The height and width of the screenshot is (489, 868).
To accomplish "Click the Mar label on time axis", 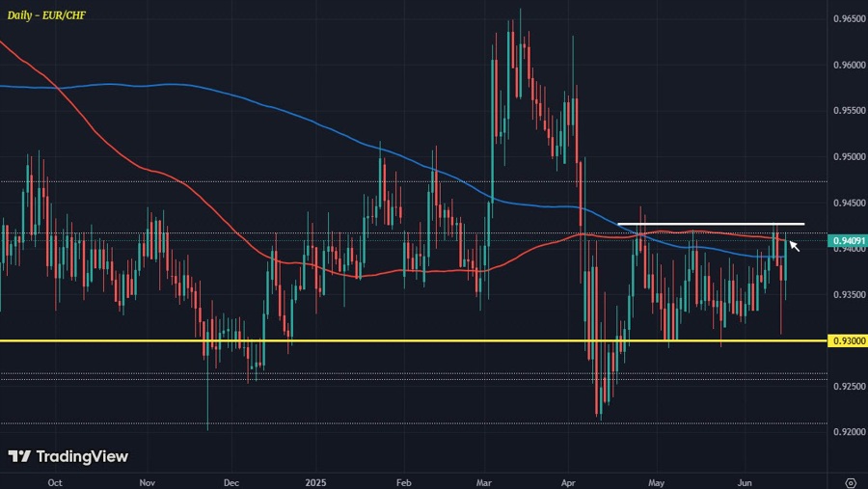I will tap(485, 481).
